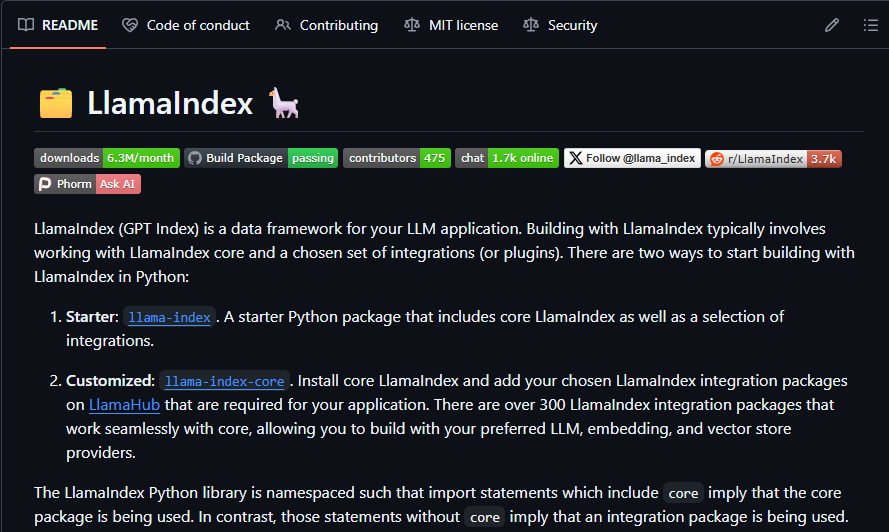This screenshot has height=532, width=889.
Task: Open the MIT license tab
Action: (x=463, y=25)
